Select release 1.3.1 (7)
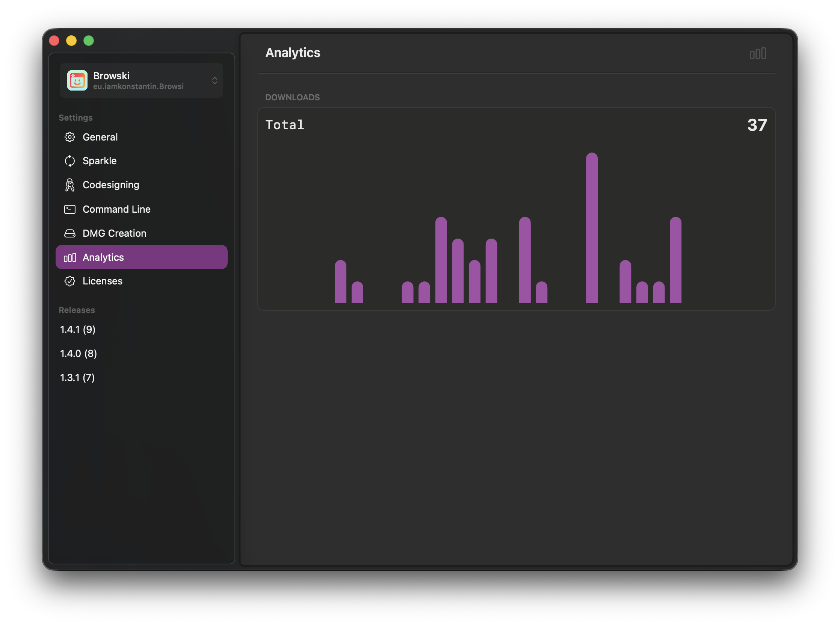Viewport: 840px width, 626px height. click(x=77, y=378)
